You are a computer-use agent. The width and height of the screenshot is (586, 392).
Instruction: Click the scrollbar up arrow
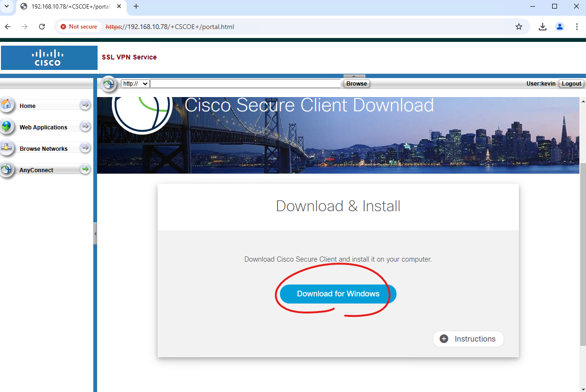[x=583, y=101]
